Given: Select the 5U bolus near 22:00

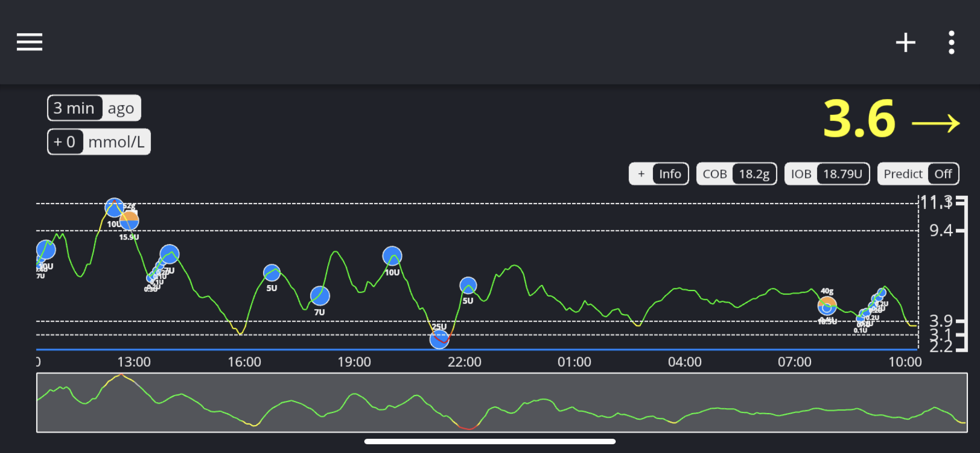Looking at the screenshot, I should (x=468, y=285).
